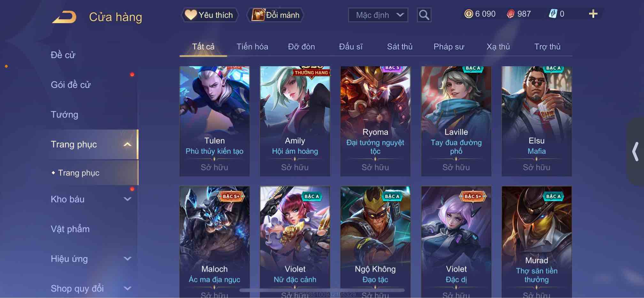Tap the gold coin balance icon
The width and height of the screenshot is (644, 298).
(468, 14)
